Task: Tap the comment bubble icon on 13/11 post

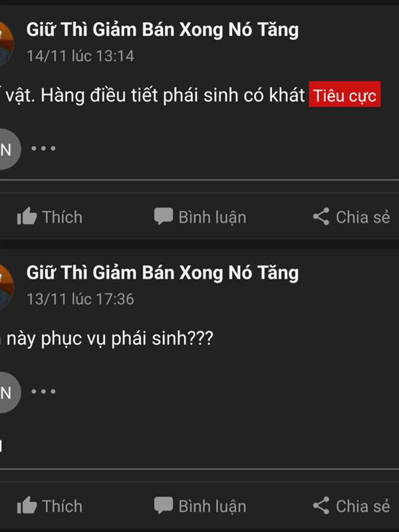Action: click(x=164, y=505)
